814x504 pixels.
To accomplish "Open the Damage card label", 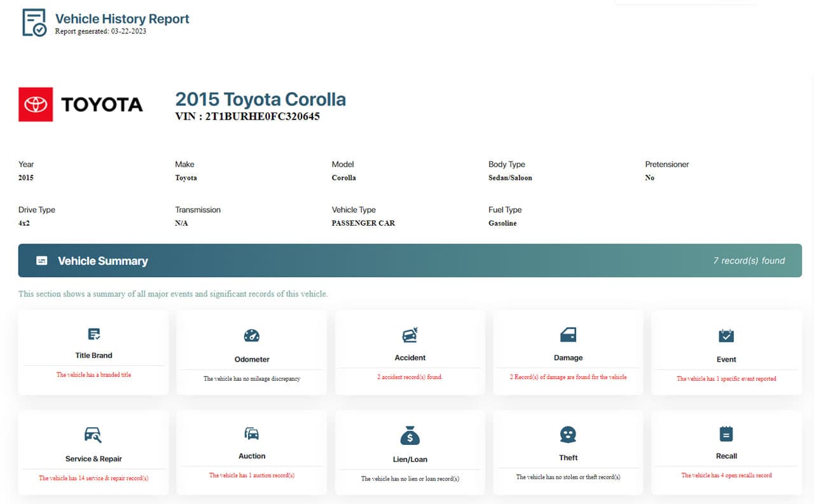I will (x=568, y=358).
